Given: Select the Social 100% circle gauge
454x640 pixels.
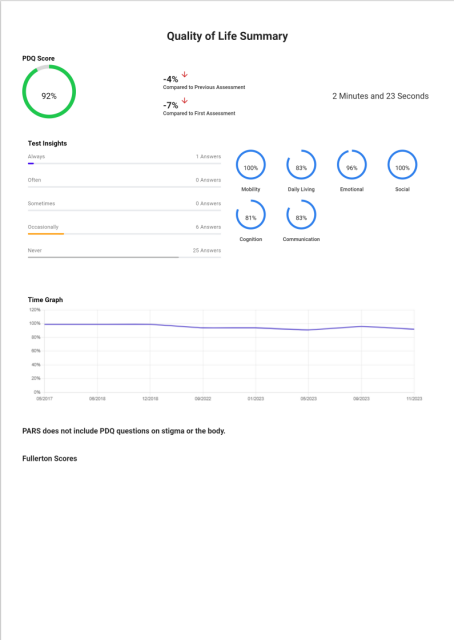Looking at the screenshot, I should point(402,165).
